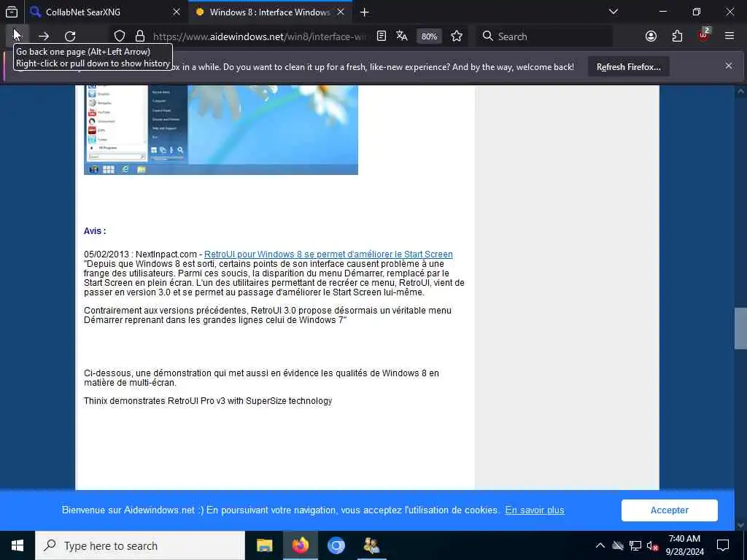The image size is (747, 560).
Task: Open RetroUI pour Windows 8 article link
Action: [328, 254]
